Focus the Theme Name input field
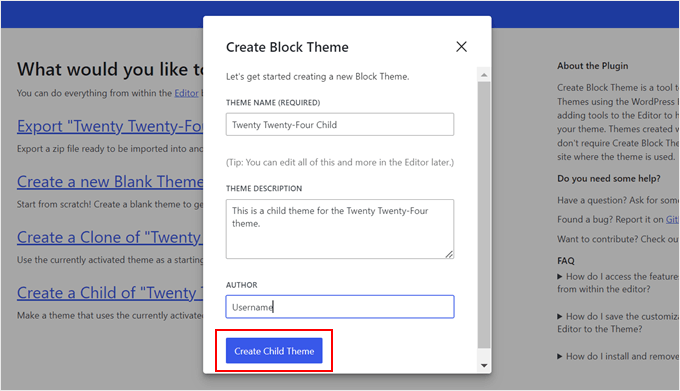This screenshot has height=391, width=680. tap(340, 124)
